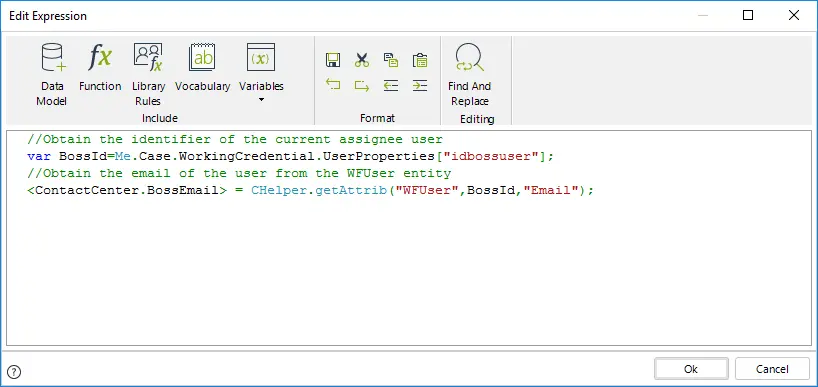
Task: Cut selection with scissors icon
Action: coord(362,60)
